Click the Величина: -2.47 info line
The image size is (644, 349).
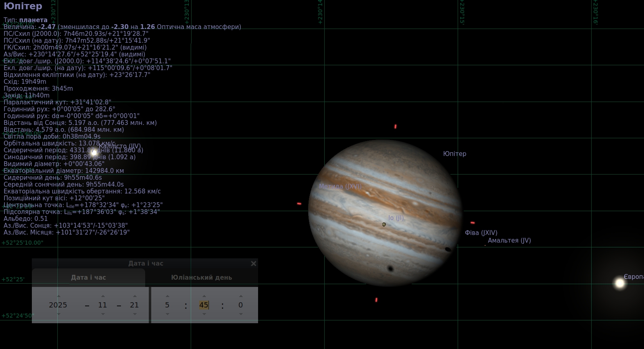[122, 27]
